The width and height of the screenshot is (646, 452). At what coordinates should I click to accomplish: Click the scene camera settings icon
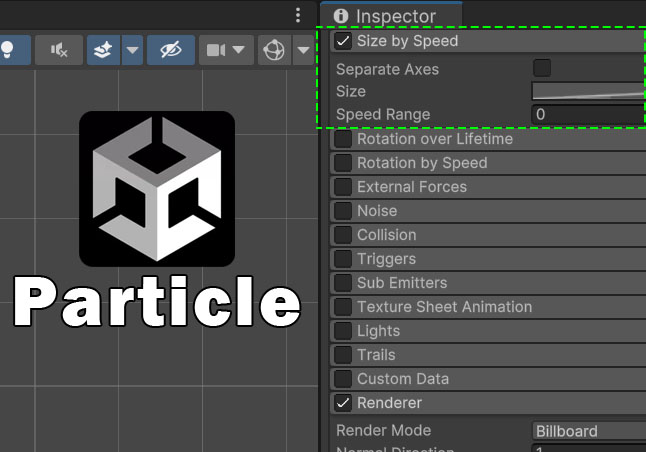(216, 50)
